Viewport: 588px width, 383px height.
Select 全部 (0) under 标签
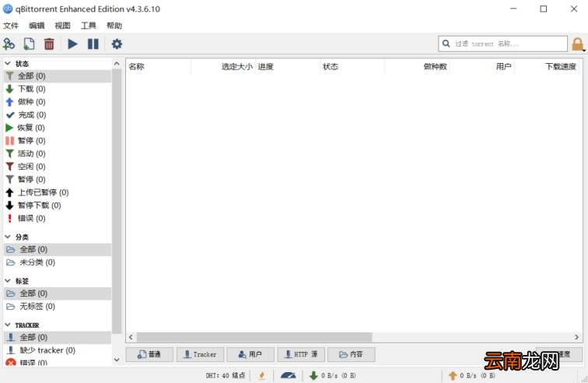coord(58,293)
